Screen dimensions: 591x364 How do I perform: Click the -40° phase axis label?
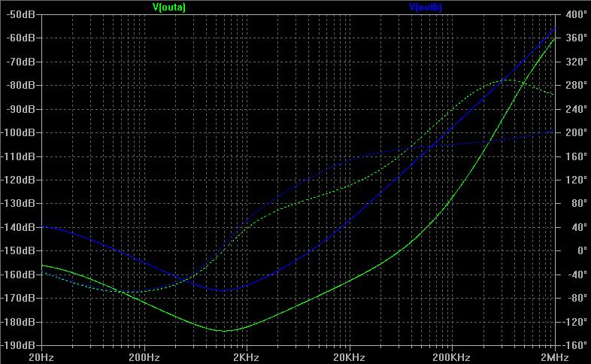576,275
